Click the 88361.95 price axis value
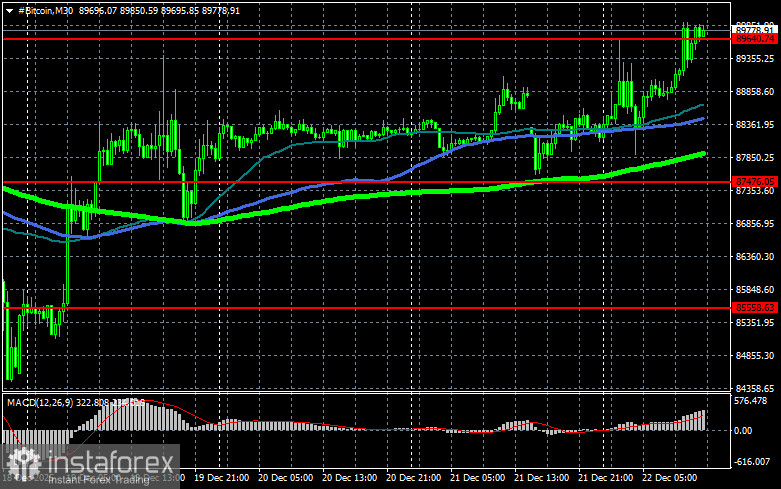 pyautogui.click(x=756, y=125)
